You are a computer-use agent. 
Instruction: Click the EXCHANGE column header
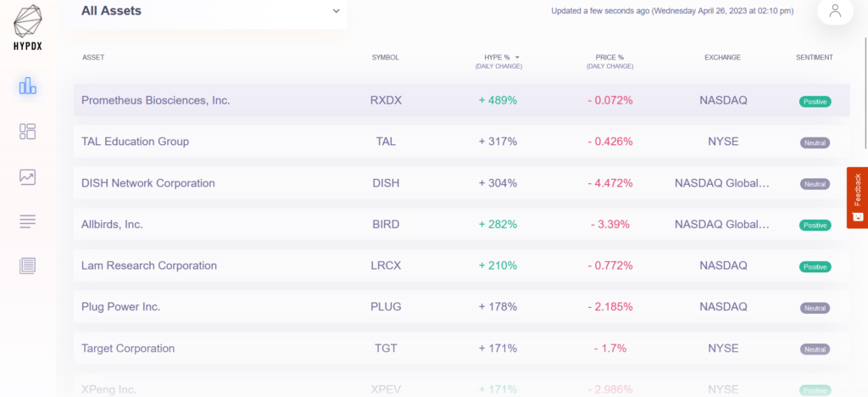(722, 58)
